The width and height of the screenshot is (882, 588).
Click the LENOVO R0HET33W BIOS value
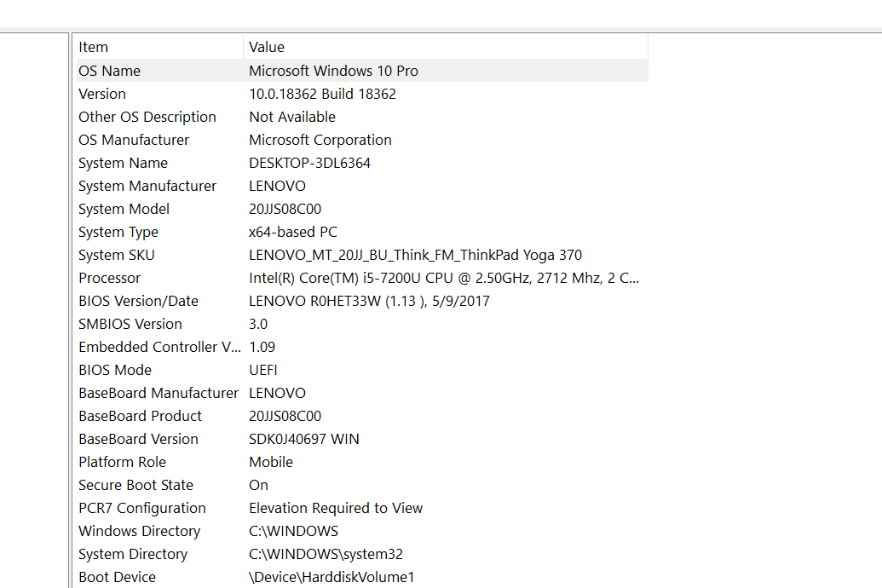370,302
